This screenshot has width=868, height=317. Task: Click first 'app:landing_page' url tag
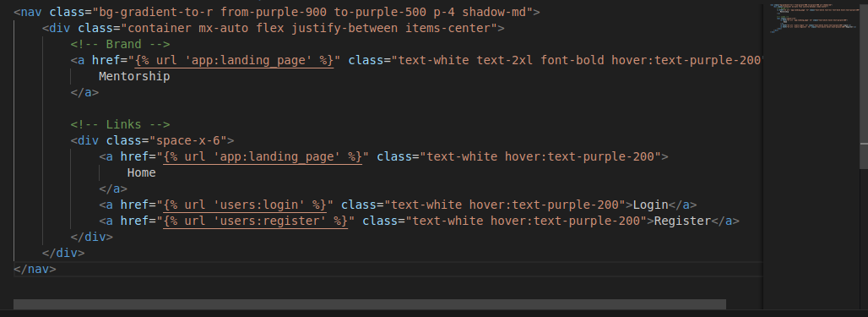pyautogui.click(x=235, y=60)
